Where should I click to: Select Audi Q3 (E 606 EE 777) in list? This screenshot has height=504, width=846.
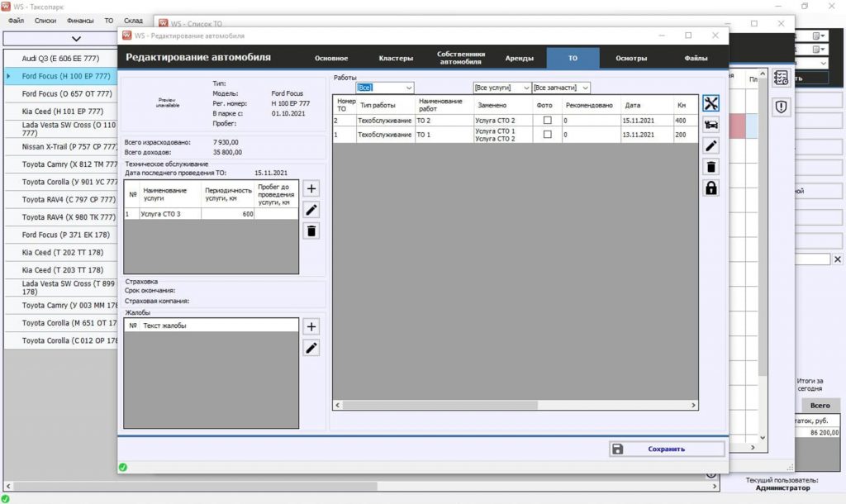coord(60,59)
